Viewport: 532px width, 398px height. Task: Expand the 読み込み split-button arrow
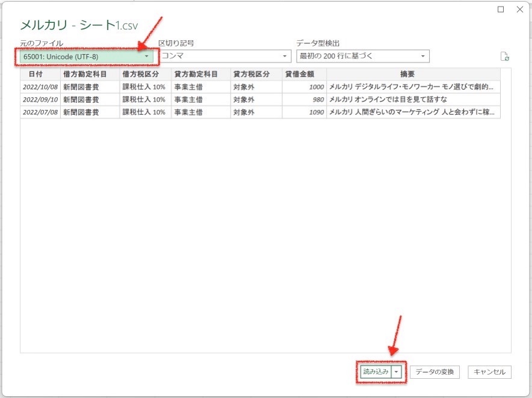click(x=396, y=372)
